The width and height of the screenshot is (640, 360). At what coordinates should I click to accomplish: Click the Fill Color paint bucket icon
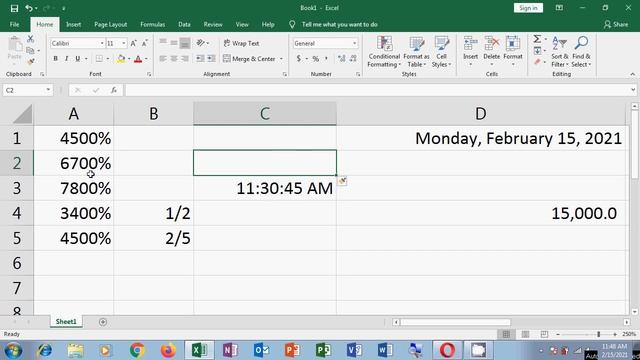click(121, 59)
